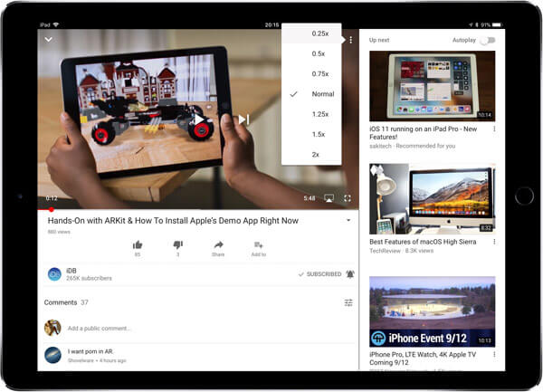Open comment sort options icon
This screenshot has height=392, width=543.
(x=348, y=303)
